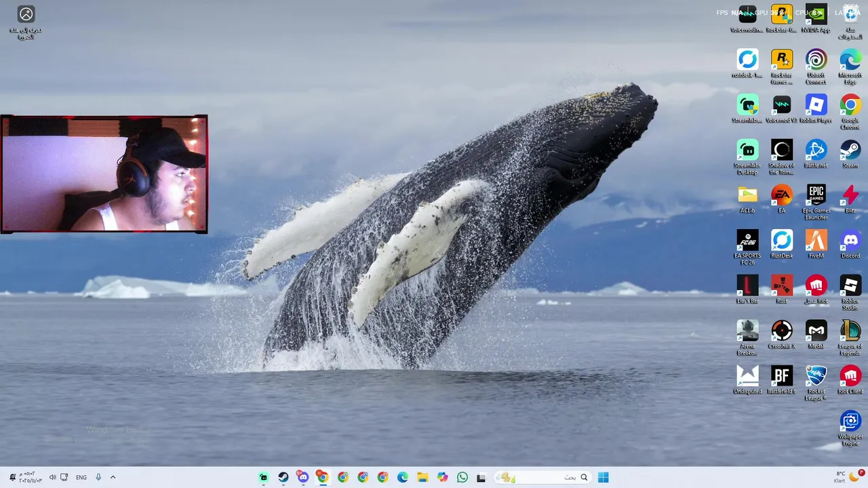Launch Liar's Bar from the desktop
Screen dimensions: 868x488
point(747,289)
